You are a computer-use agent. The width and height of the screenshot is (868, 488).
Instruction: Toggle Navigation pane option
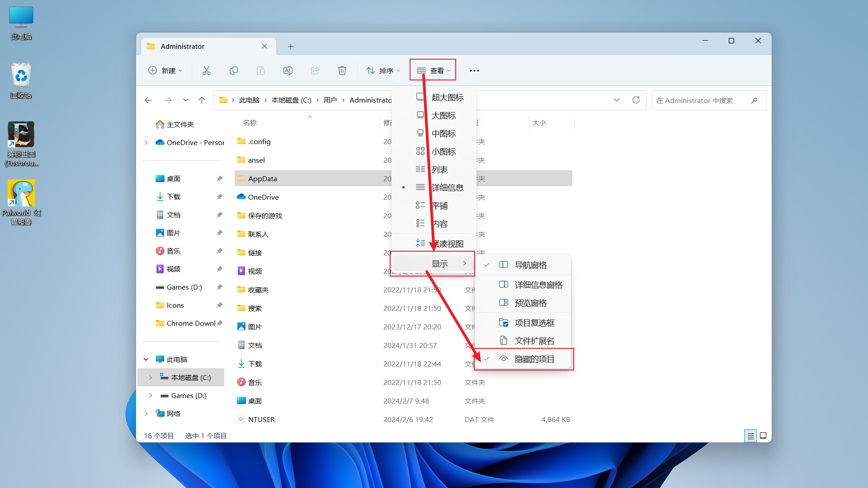pyautogui.click(x=524, y=265)
